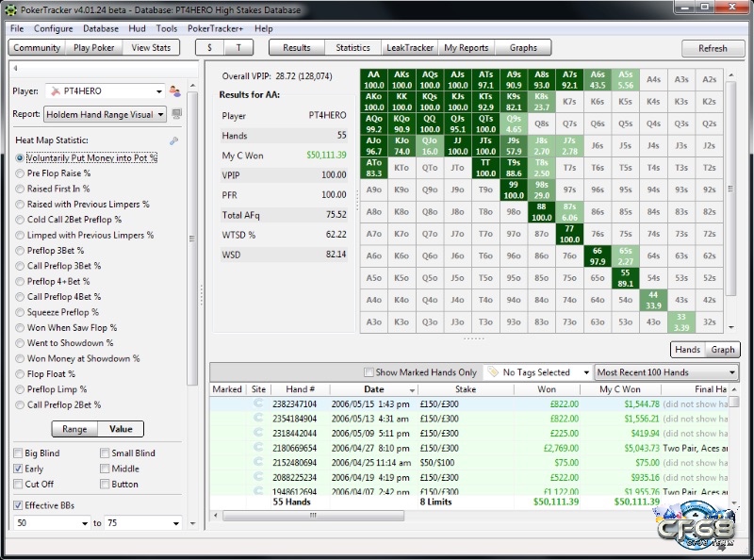Select the tournaments T button
The image size is (754, 560).
238,48
